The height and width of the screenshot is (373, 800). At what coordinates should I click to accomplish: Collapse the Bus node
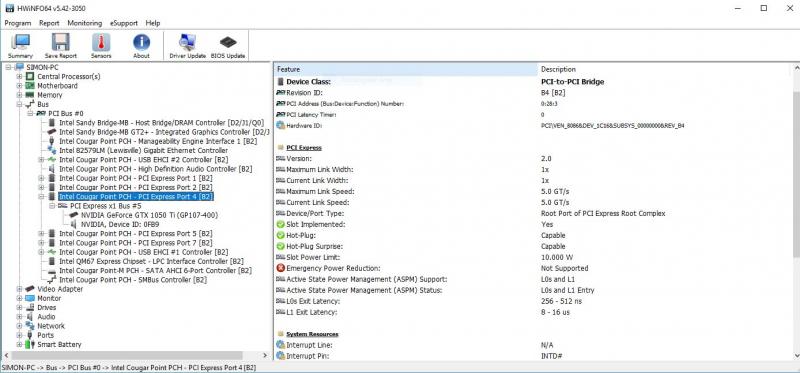(19, 104)
